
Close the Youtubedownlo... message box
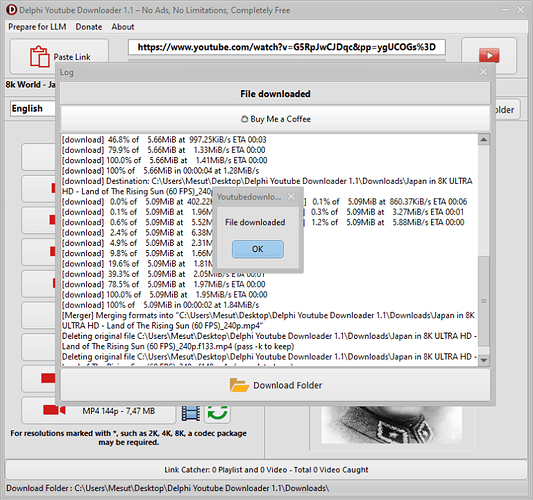point(291,196)
